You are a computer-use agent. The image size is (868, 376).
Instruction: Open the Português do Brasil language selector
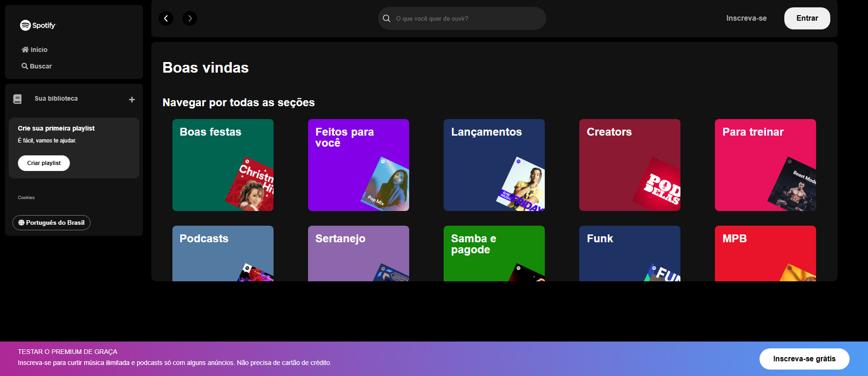click(51, 222)
